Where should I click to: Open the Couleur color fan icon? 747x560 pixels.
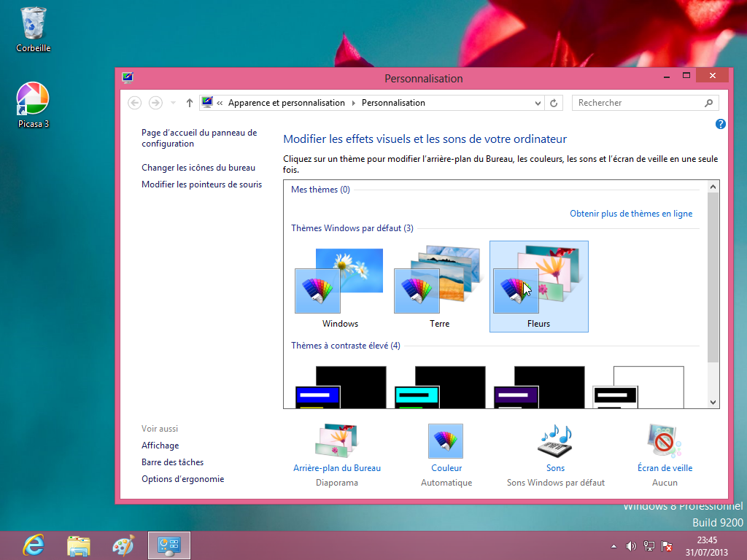point(446,441)
